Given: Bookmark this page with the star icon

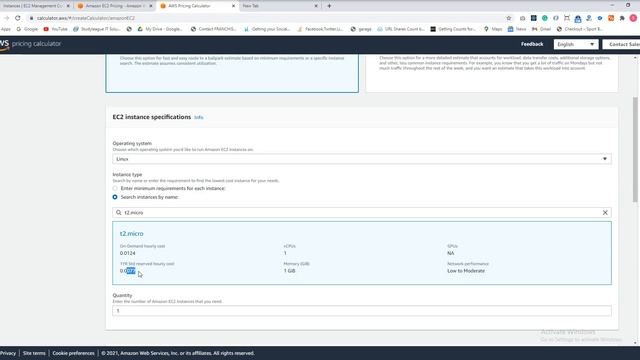Looking at the screenshot, I should (x=509, y=18).
